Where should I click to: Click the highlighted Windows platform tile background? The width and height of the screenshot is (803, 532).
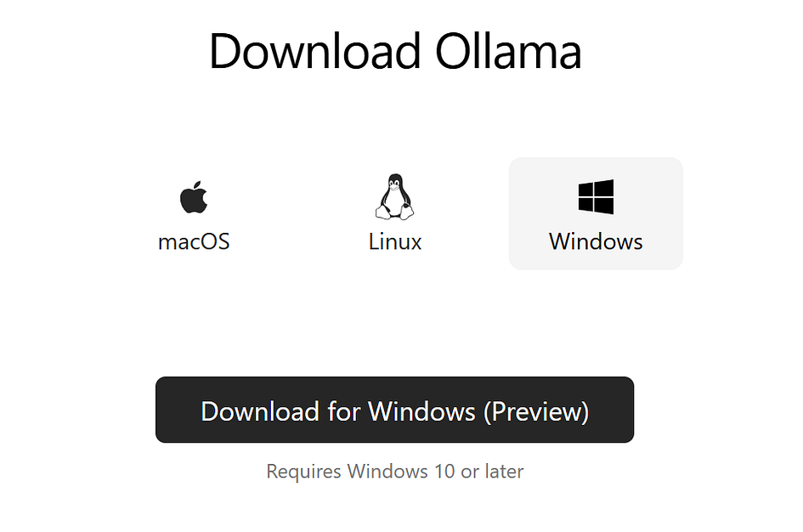pyautogui.click(x=596, y=213)
